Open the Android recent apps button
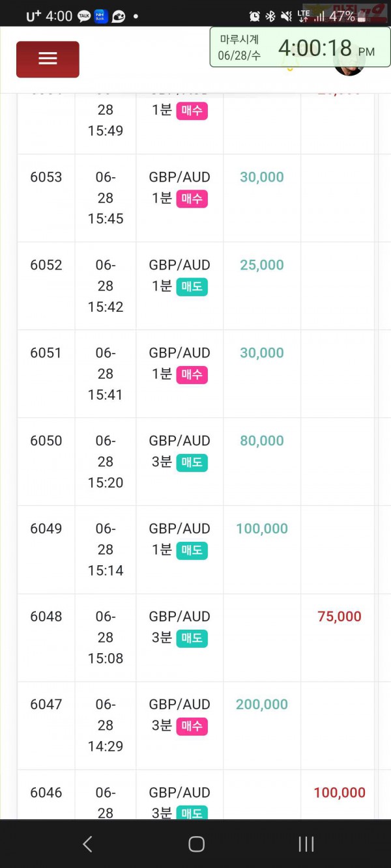The height and width of the screenshot is (868, 391). tap(306, 844)
